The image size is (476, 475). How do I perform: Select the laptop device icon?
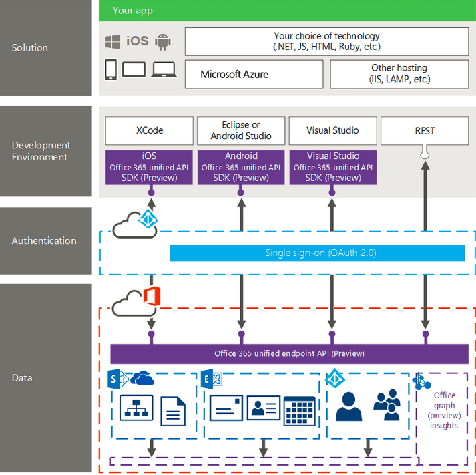tap(164, 70)
